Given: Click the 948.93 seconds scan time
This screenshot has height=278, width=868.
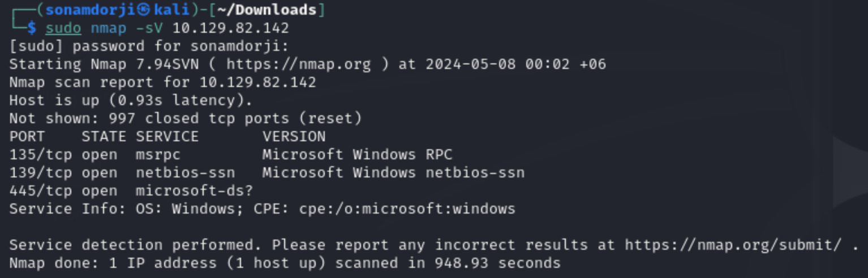Looking at the screenshot, I should click(x=498, y=263).
